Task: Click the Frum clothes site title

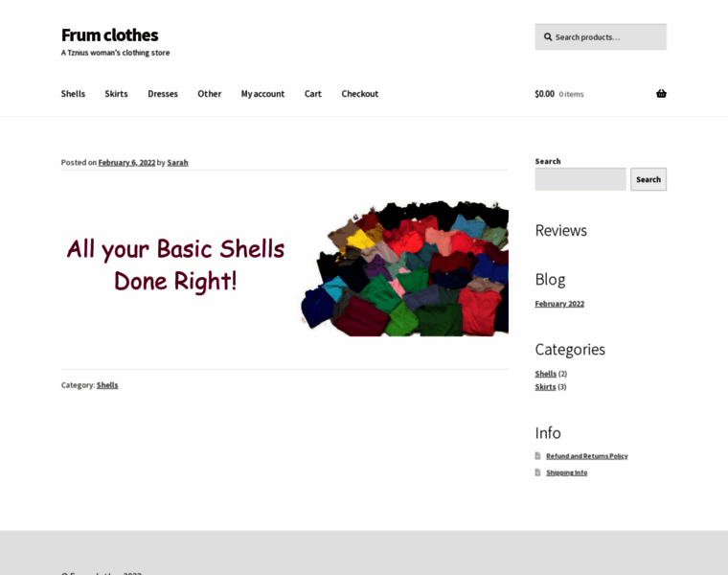Action: (109, 35)
